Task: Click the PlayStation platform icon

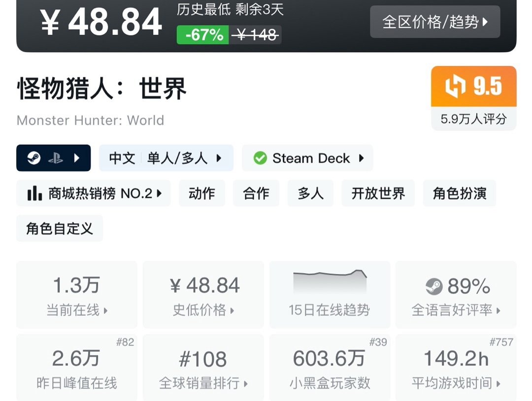Action: click(x=55, y=158)
